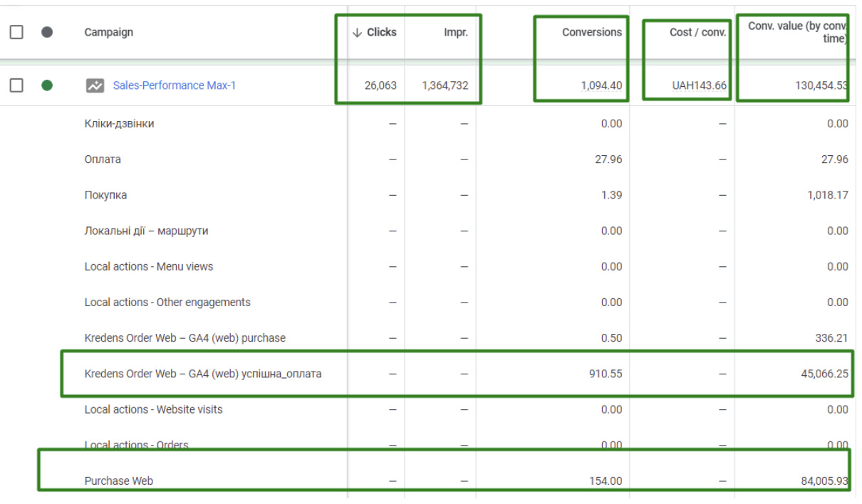
Task: Select the Purchase Web conversion row
Action: pyautogui.click(x=118, y=481)
